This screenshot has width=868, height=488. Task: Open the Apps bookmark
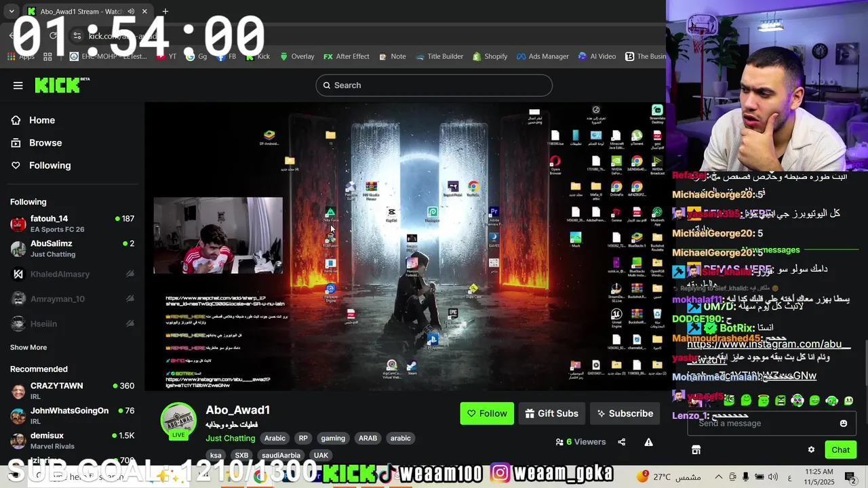[21, 56]
